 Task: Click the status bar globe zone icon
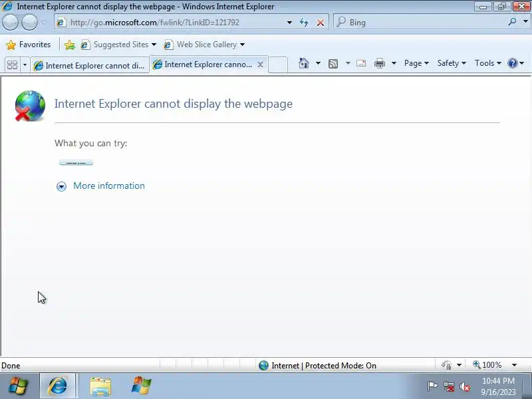(263, 365)
